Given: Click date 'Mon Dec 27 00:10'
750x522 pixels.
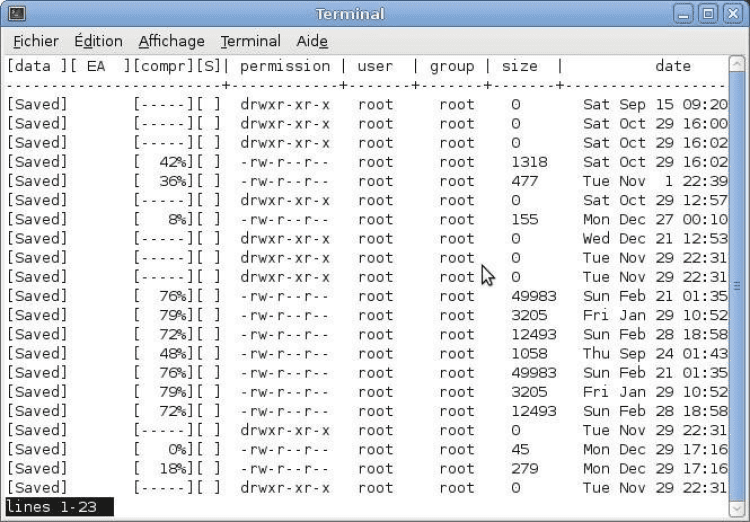Looking at the screenshot, I should [x=655, y=220].
